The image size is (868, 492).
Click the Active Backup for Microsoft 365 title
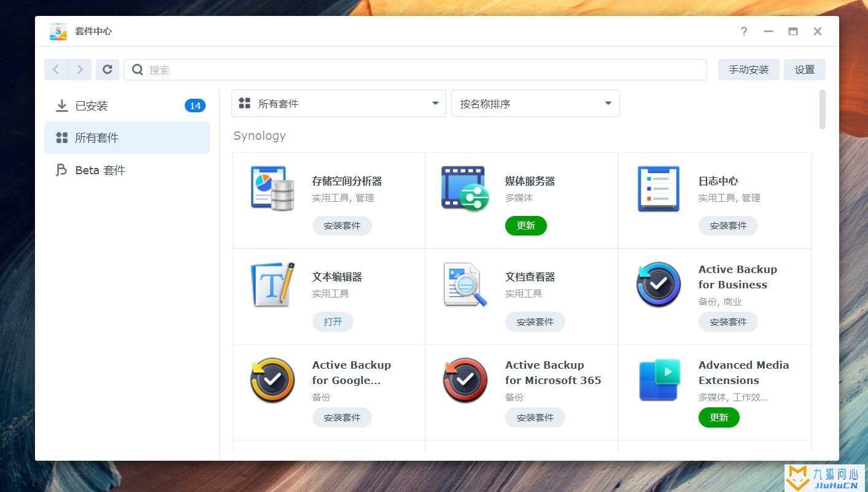pyautogui.click(x=553, y=372)
